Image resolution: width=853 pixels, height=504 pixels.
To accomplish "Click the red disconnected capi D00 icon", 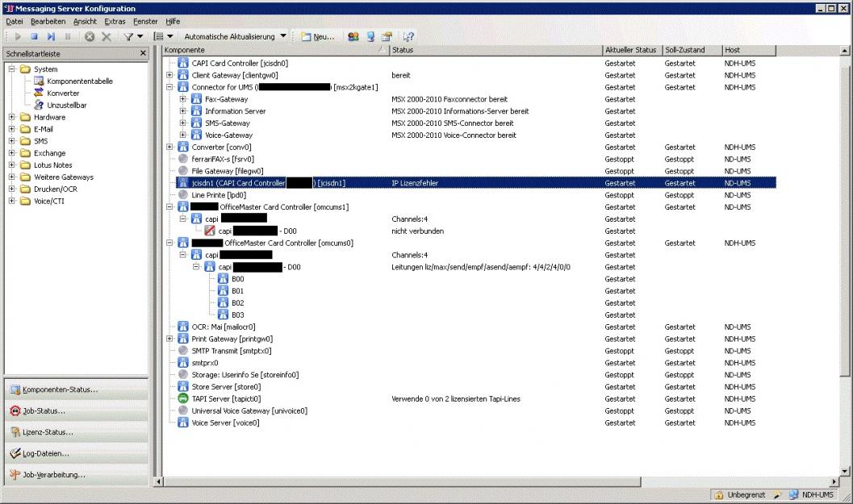I will 210,231.
